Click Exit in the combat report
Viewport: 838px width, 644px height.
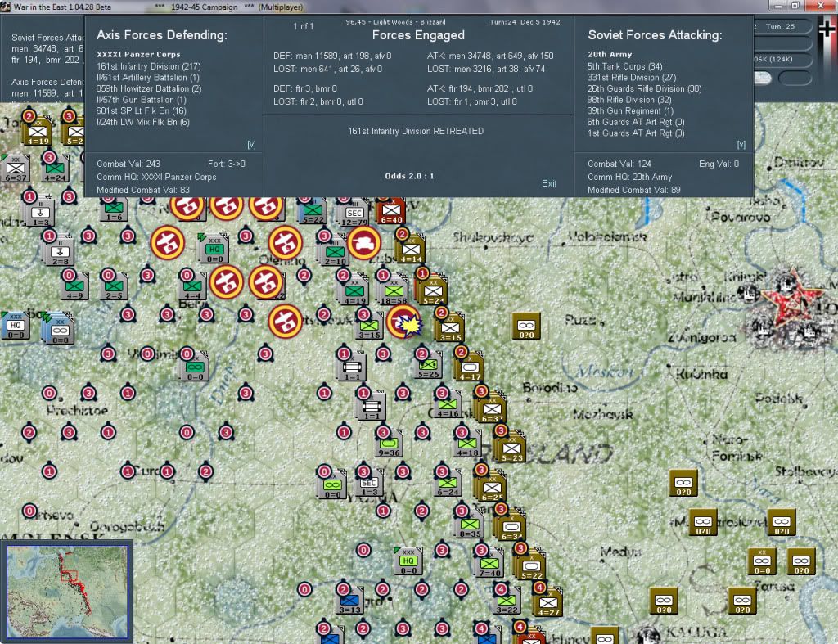[x=549, y=183]
